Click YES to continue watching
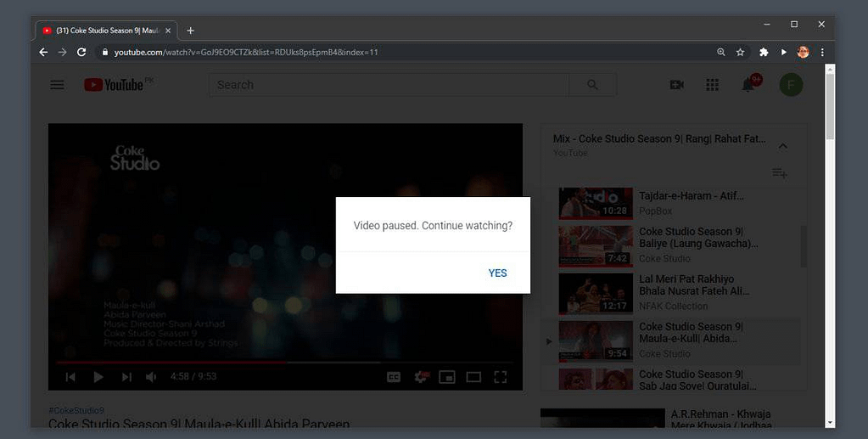The image size is (868, 439). point(497,273)
